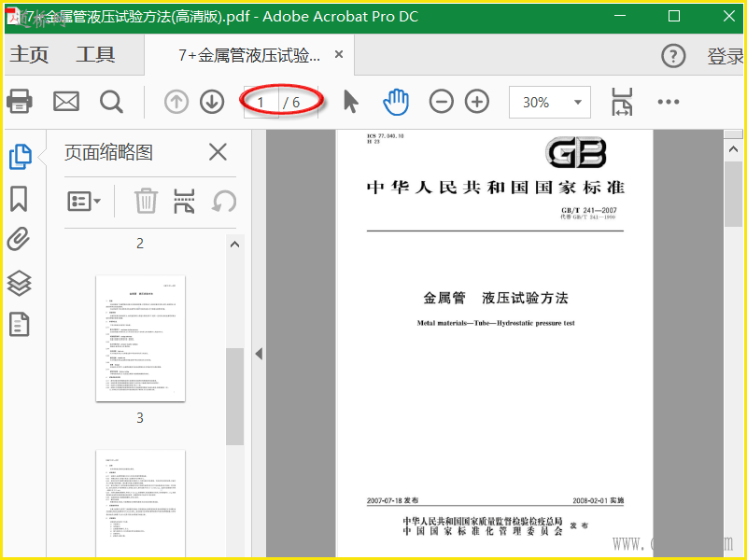Rotate page with rotate icon

224,201
